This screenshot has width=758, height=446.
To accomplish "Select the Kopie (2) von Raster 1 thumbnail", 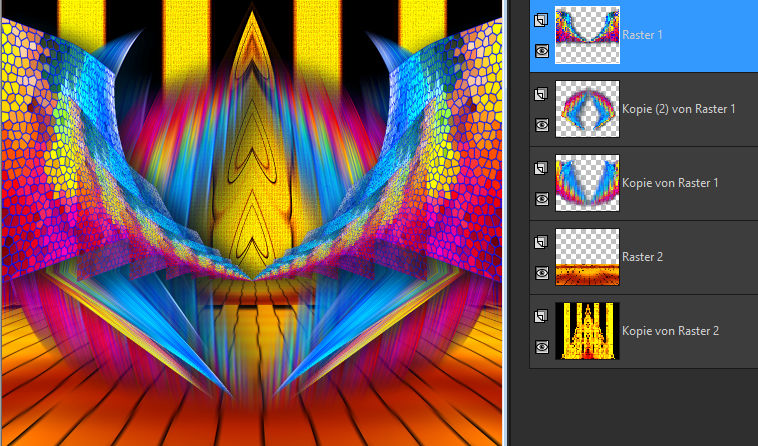I will click(x=587, y=109).
